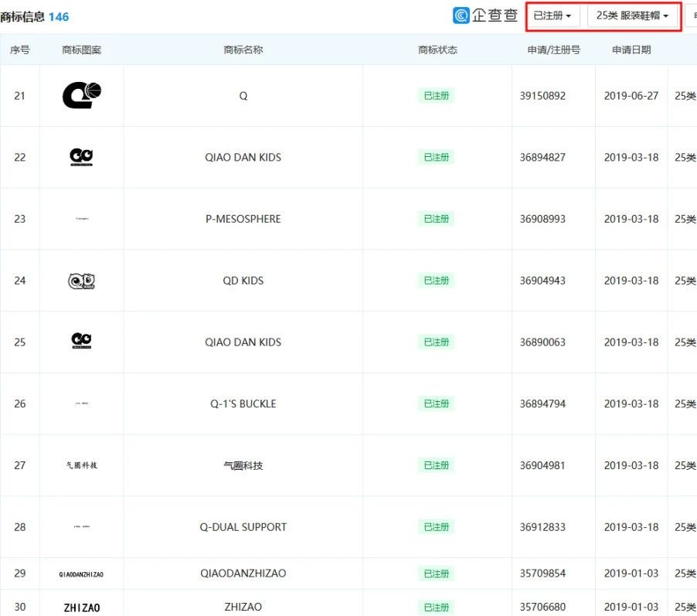
Task: Select the Q-1'S BUCKLE trademark name
Action: click(x=243, y=404)
